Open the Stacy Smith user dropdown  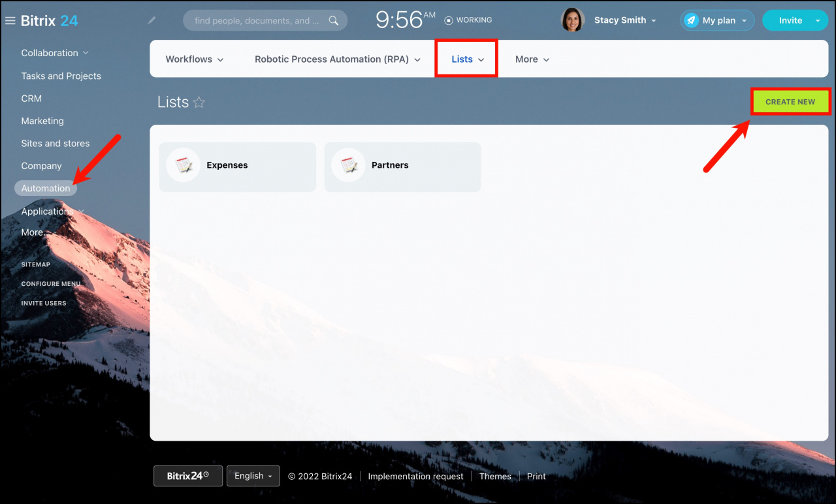point(625,20)
